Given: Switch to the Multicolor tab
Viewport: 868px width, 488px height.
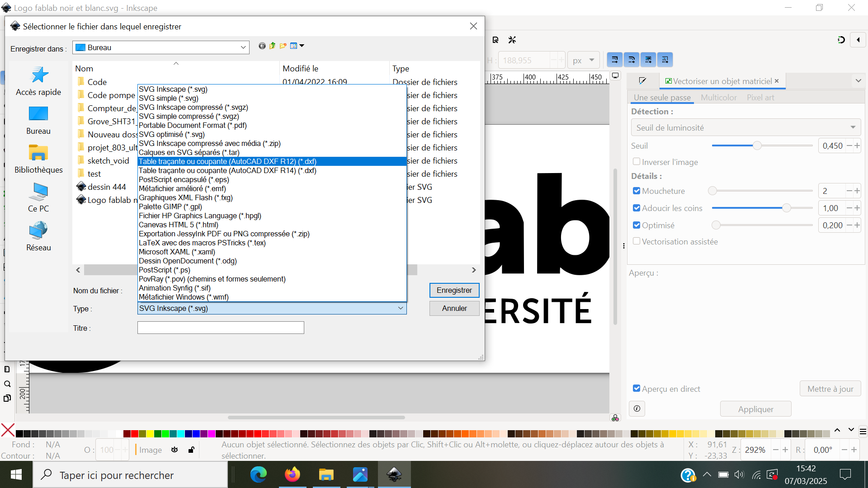Looking at the screenshot, I should (x=718, y=97).
